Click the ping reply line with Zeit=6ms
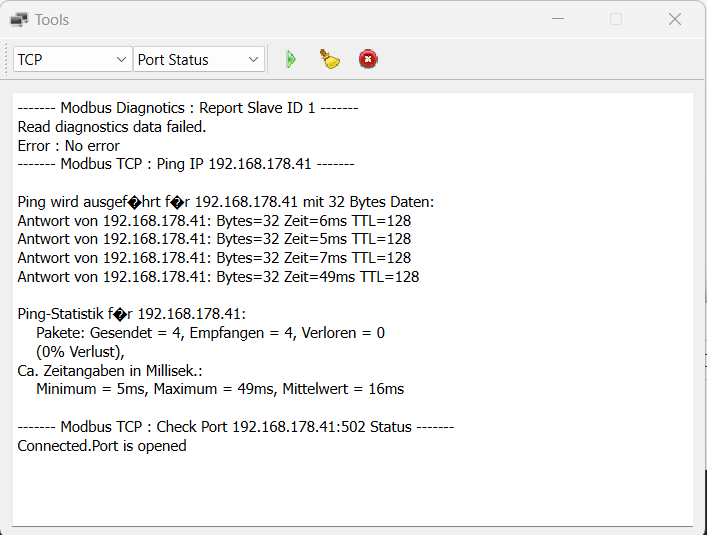The height and width of the screenshot is (535, 707). point(214,221)
